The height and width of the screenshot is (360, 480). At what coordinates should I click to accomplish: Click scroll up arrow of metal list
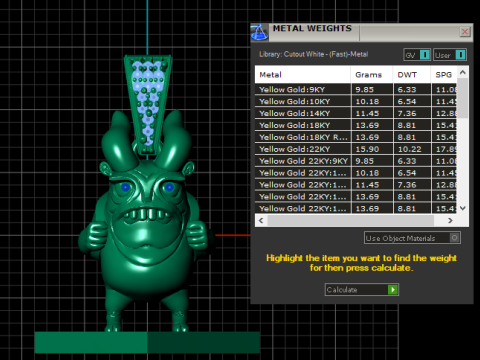(462, 72)
